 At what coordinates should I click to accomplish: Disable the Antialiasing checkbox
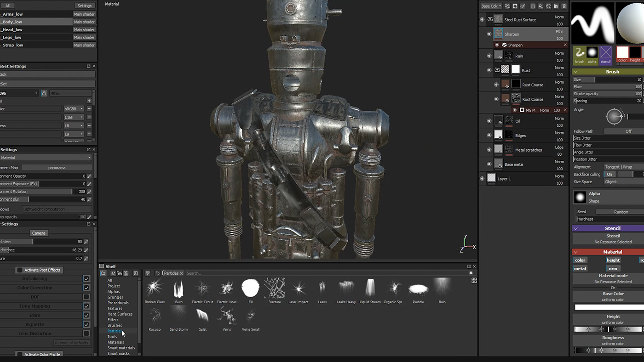click(86, 278)
